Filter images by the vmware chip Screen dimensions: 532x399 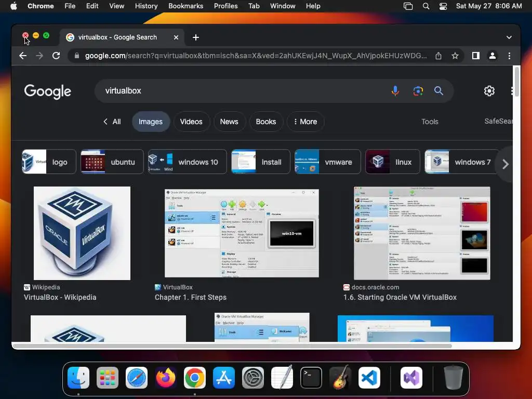[327, 162]
